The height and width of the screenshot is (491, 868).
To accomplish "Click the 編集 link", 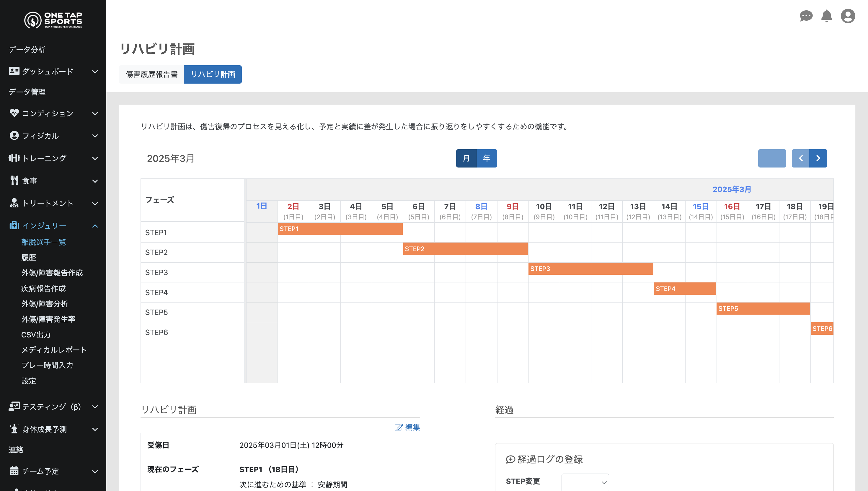I will coord(407,427).
